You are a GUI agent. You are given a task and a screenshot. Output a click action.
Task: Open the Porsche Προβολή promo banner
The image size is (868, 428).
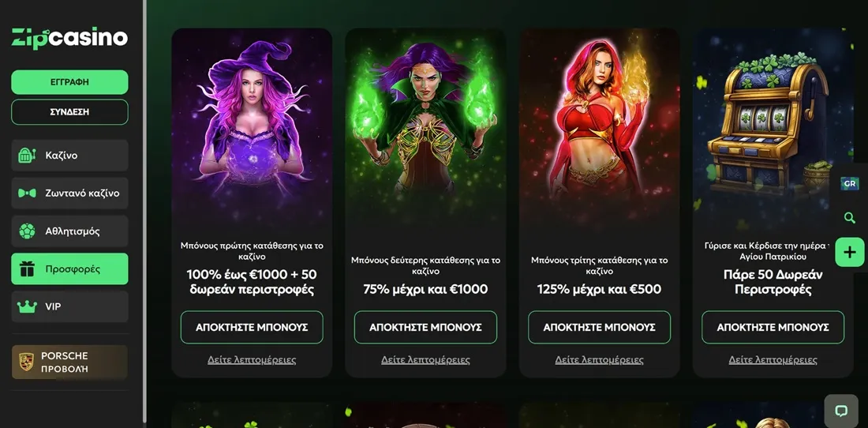point(69,362)
